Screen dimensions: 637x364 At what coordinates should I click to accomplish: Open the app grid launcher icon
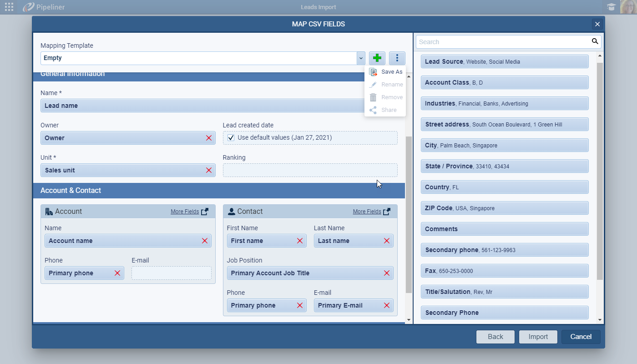coord(9,7)
